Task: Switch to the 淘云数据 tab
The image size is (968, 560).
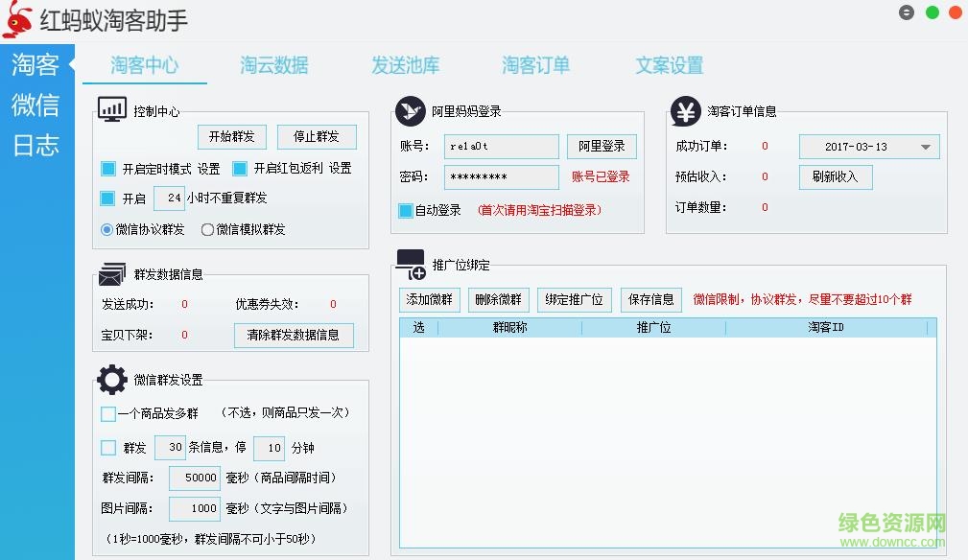Action: point(273,67)
